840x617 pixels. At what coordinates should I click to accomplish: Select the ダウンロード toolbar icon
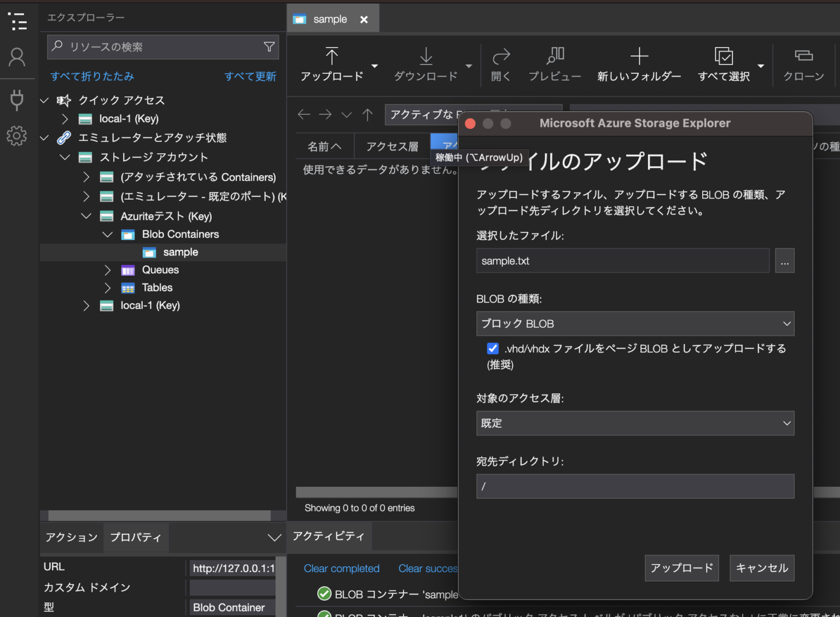tap(426, 64)
